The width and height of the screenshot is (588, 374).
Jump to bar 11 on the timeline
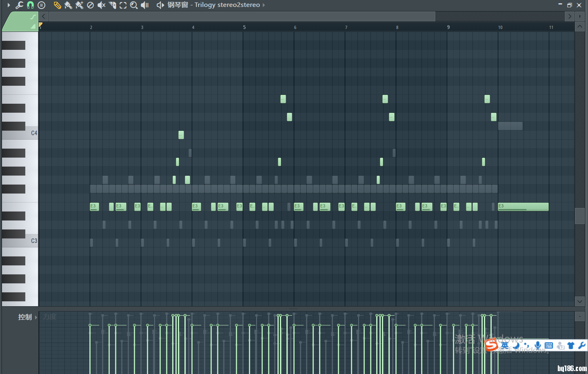551,27
